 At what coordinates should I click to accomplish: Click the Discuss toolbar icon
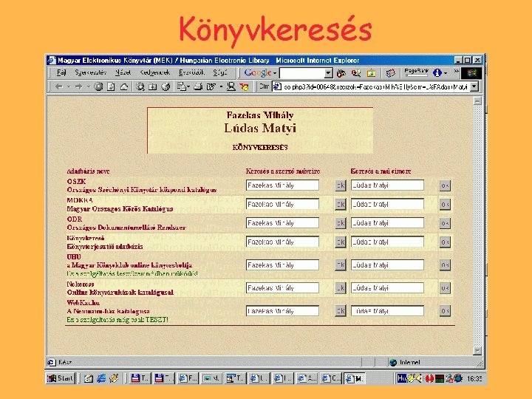tap(231, 87)
